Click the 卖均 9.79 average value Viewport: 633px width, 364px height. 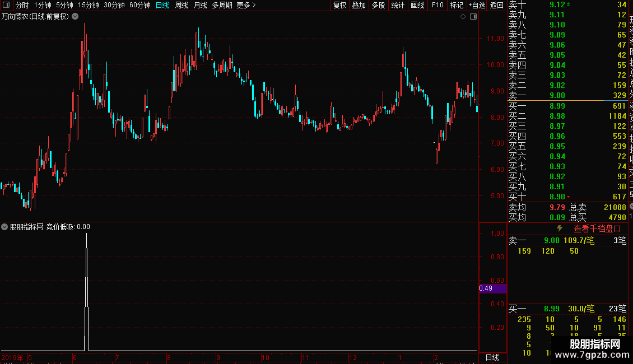pyautogui.click(x=557, y=207)
